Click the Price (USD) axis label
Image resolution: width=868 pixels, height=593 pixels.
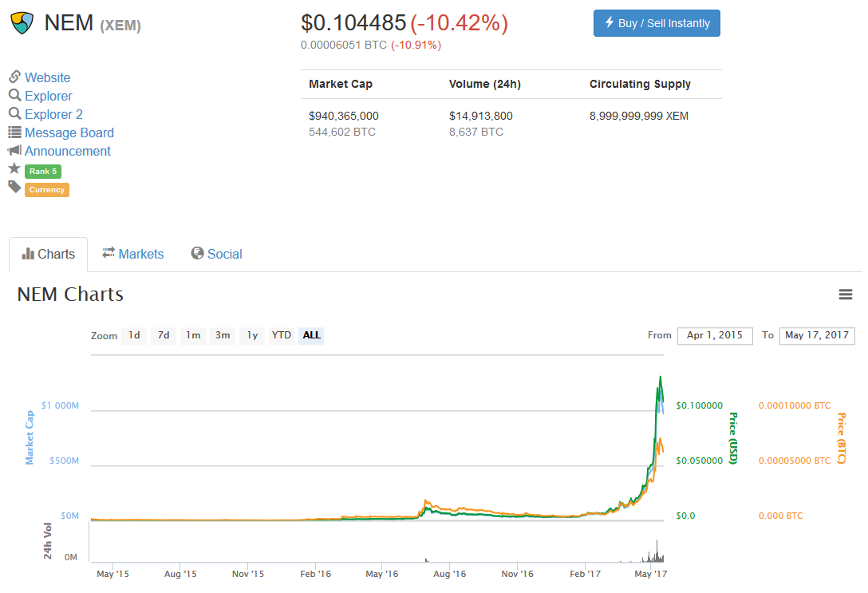[x=733, y=438]
